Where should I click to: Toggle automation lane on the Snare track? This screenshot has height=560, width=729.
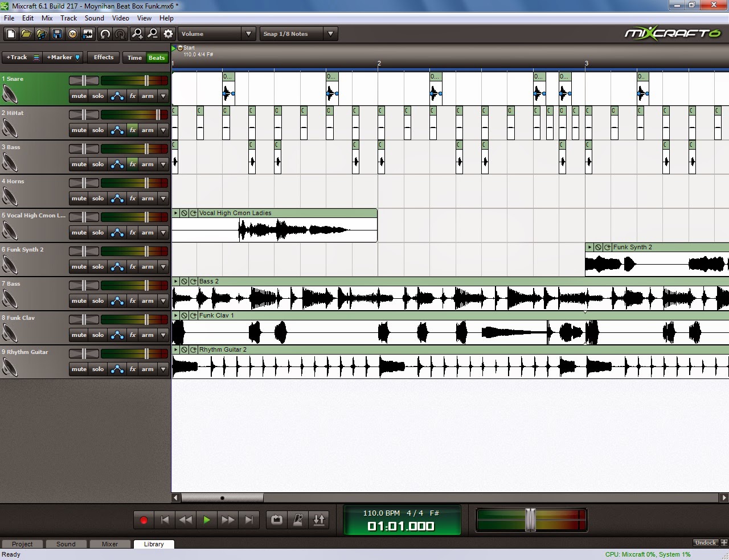(x=117, y=96)
